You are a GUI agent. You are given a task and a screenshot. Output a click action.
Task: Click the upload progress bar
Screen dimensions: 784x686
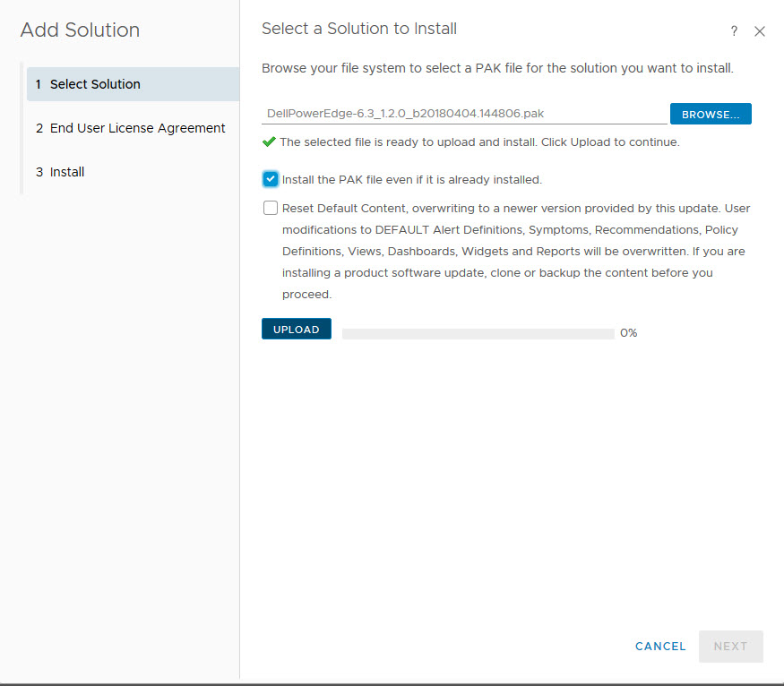pos(478,333)
